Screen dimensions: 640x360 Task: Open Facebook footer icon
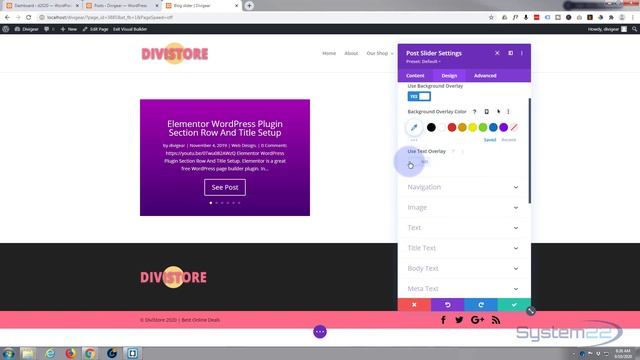tap(443, 320)
